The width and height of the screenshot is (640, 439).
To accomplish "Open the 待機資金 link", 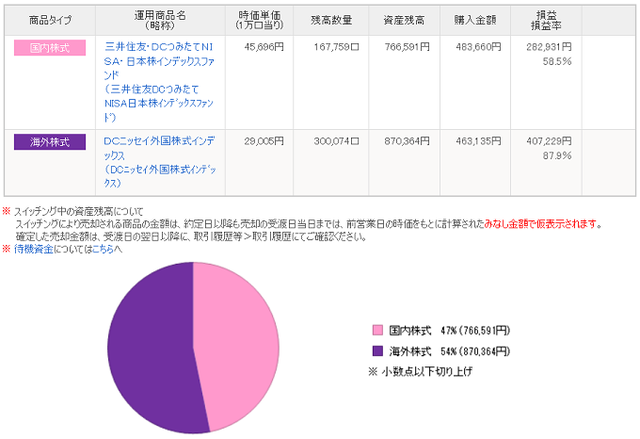I will 33,249.
